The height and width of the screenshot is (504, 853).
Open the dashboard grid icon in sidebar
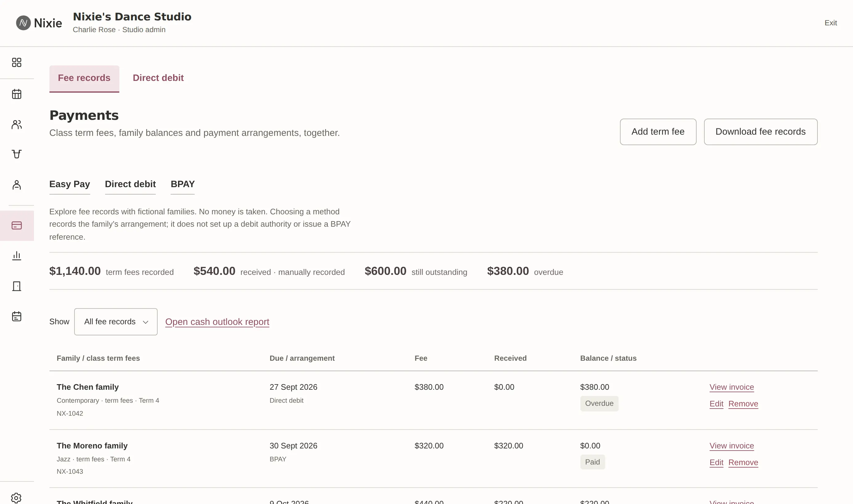pos(17,62)
